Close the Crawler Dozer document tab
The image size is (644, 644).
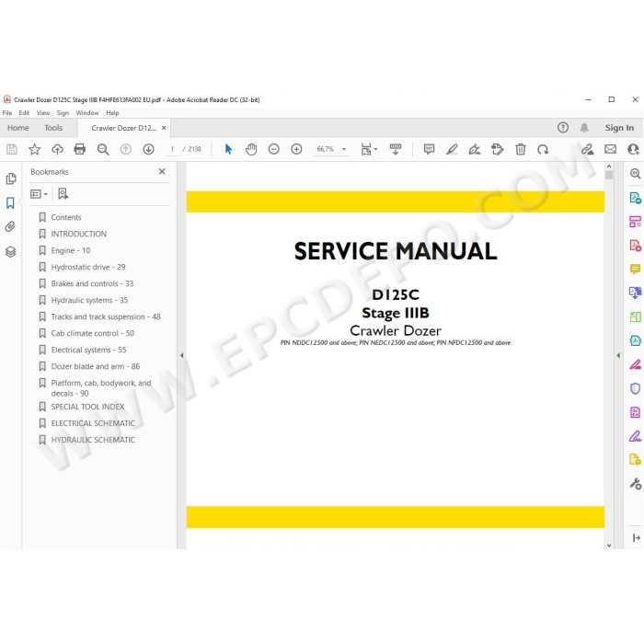coord(164,128)
